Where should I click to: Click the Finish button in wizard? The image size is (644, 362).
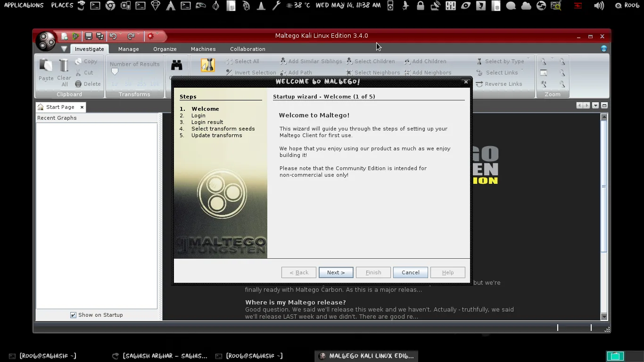point(373,272)
